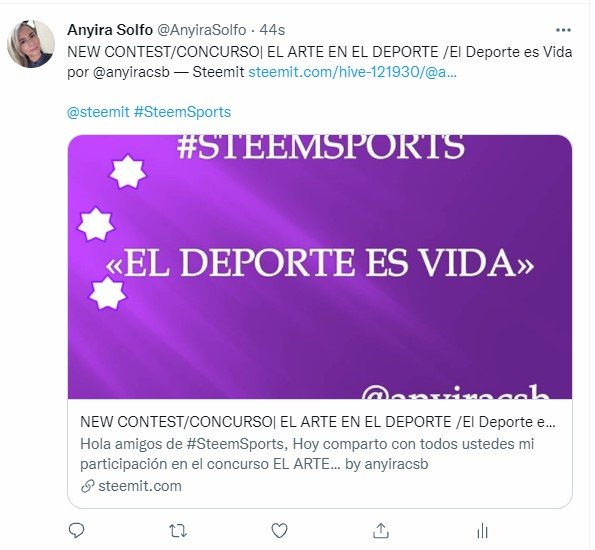Click the link card title NEW CONTEST/CONCURSO
Viewport: 595px width, 550px height.
click(318, 422)
